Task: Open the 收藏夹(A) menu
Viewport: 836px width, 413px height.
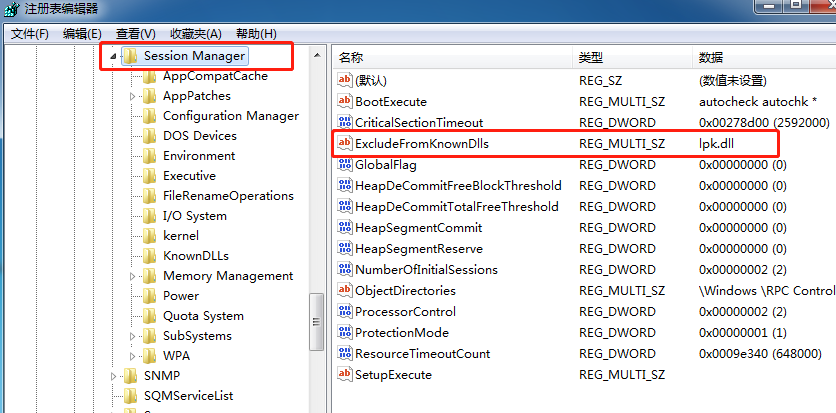Action: [x=195, y=33]
